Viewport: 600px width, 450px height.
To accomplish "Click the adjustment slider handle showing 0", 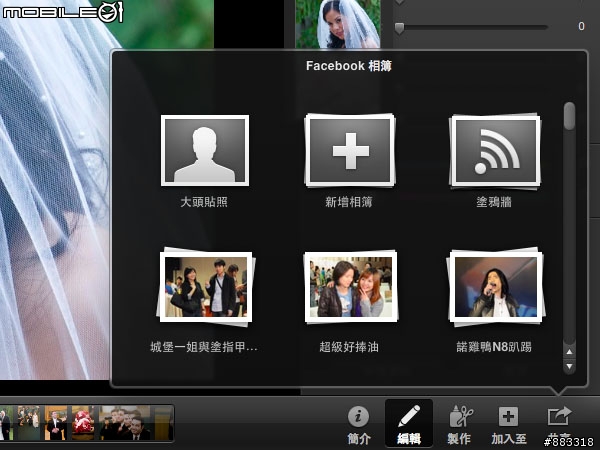I will coord(399,28).
